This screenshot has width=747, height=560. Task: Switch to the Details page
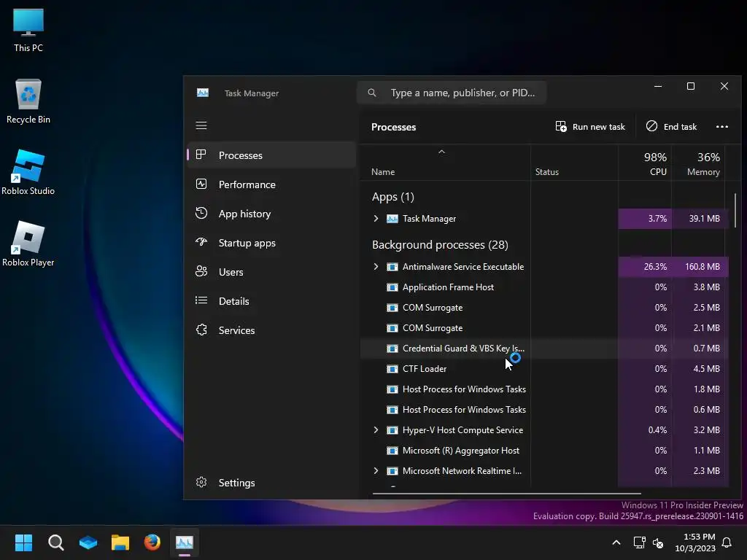tap(271, 301)
